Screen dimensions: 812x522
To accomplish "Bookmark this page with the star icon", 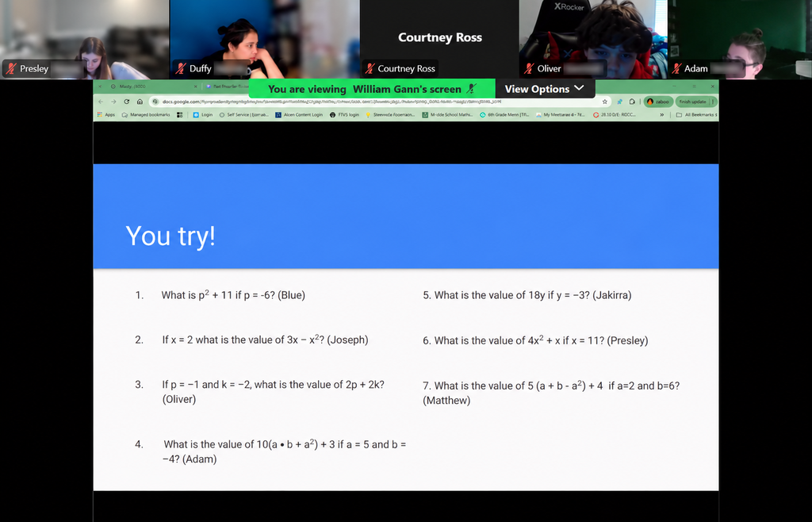I will click(x=604, y=102).
